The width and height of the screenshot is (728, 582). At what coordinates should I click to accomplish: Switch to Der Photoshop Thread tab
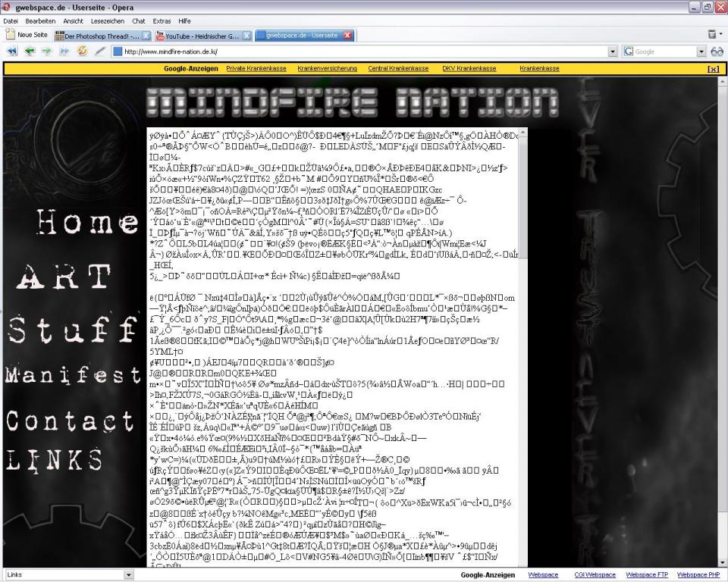[x=102, y=36]
